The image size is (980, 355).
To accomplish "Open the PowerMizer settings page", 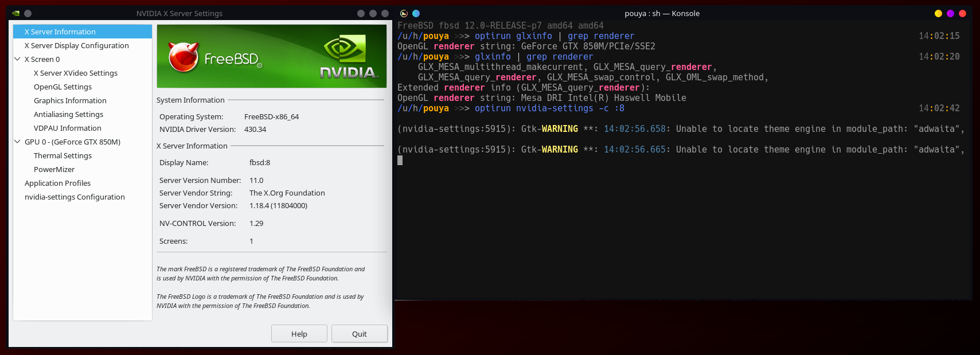I will click(54, 169).
